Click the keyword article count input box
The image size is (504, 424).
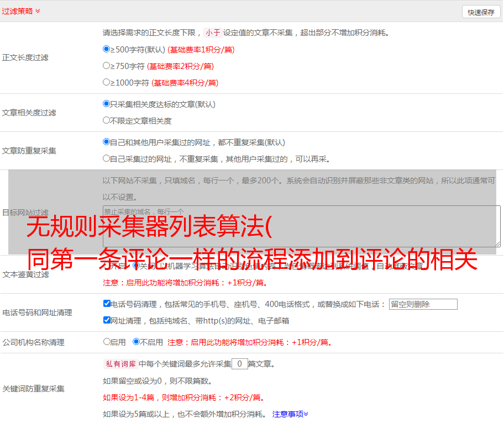239,364
